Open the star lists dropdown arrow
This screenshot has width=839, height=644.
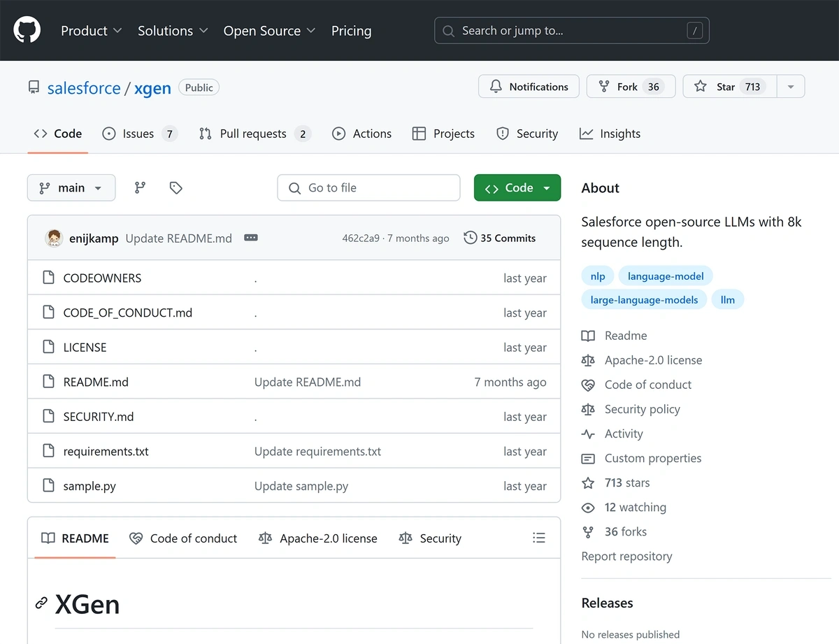coord(791,87)
